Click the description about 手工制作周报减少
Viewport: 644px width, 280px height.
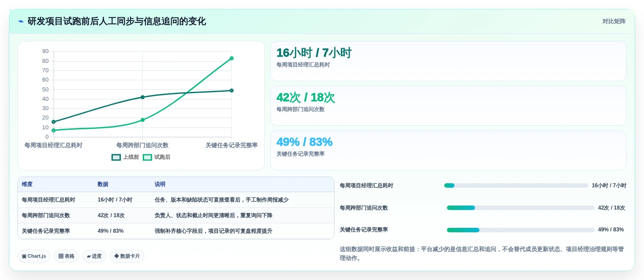(x=222, y=200)
